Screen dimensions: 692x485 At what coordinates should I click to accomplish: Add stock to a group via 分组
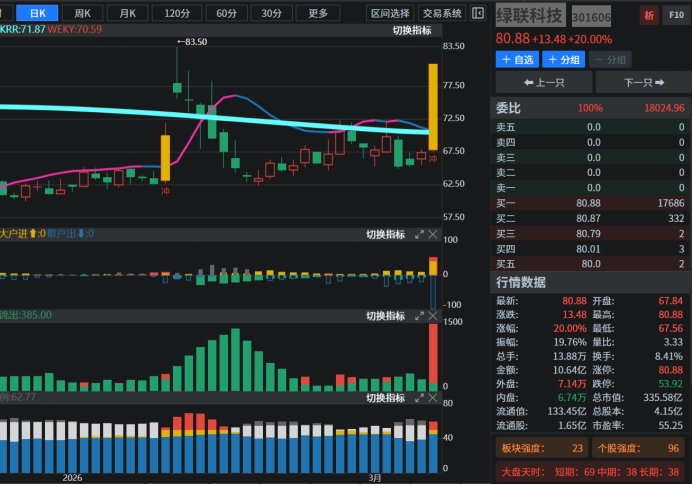(566, 60)
